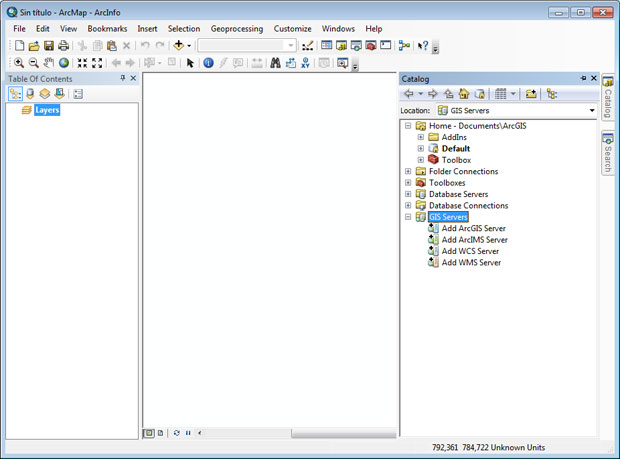Open the map scale combo box
This screenshot has height=459, width=620.
click(247, 45)
